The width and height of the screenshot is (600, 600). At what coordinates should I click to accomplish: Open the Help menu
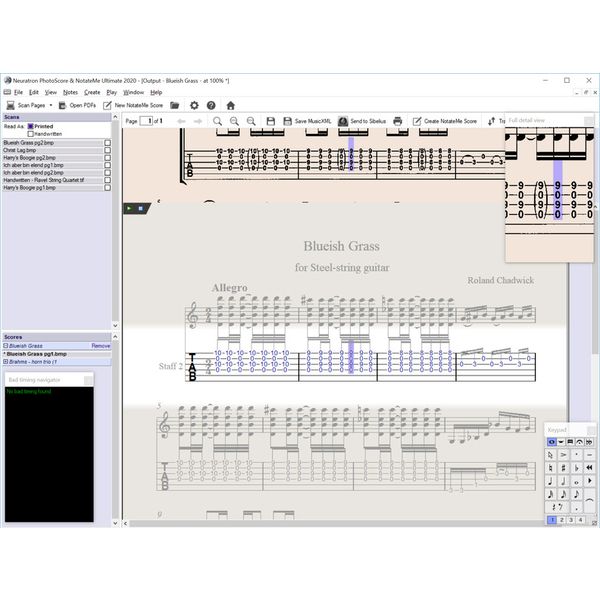(156, 92)
